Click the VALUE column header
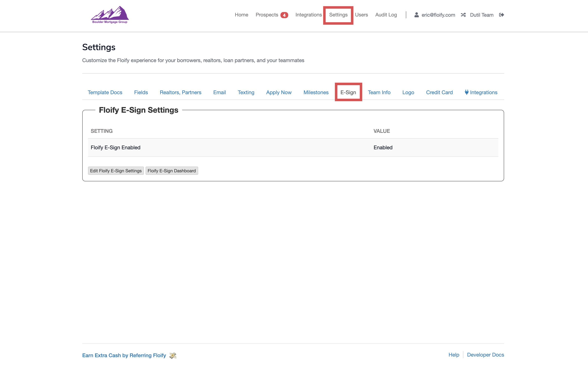 [381, 131]
